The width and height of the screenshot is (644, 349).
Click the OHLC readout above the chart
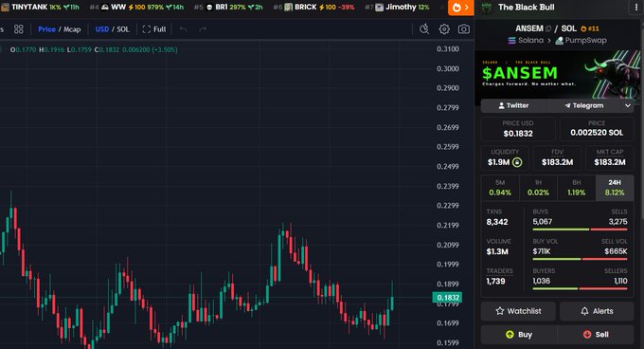click(x=94, y=49)
